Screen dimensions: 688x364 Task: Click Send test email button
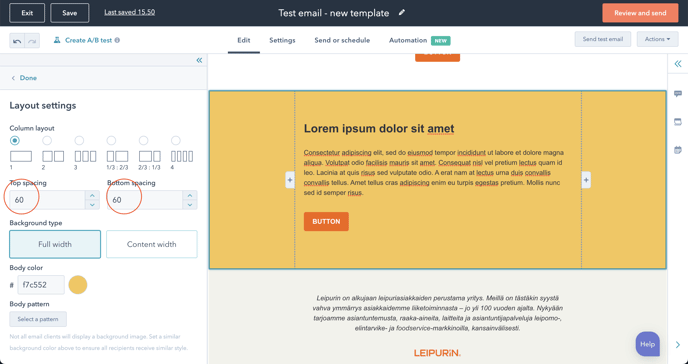coord(603,39)
